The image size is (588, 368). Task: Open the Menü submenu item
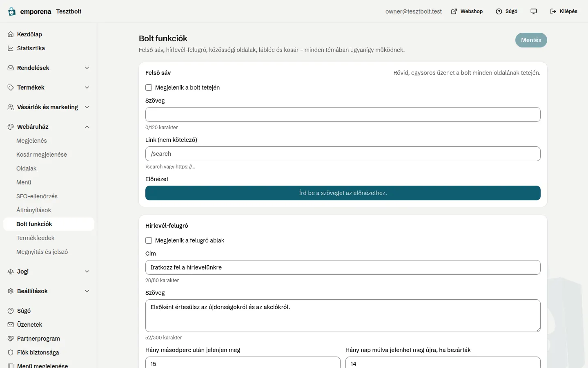49,182
